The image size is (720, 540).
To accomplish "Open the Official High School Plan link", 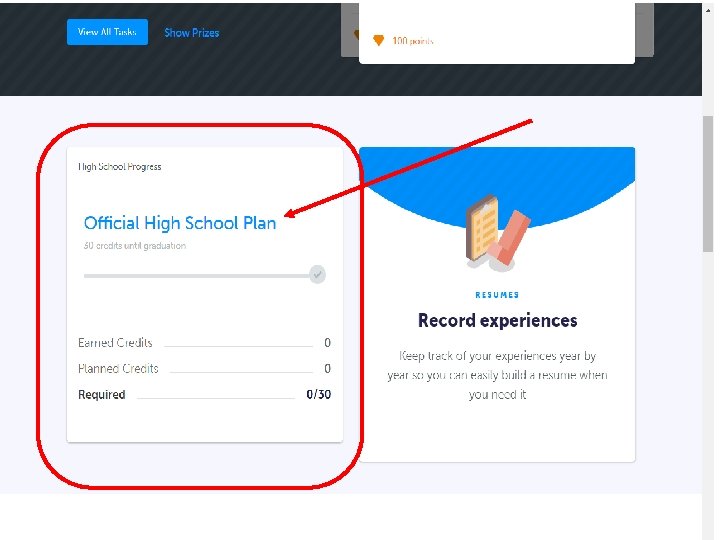I will click(x=180, y=223).
